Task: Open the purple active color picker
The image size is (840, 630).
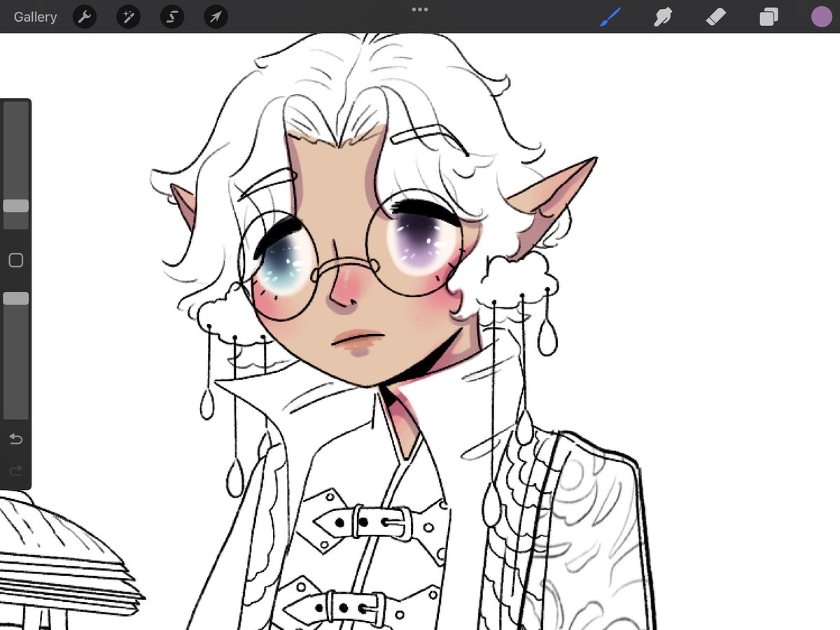Action: click(821, 17)
